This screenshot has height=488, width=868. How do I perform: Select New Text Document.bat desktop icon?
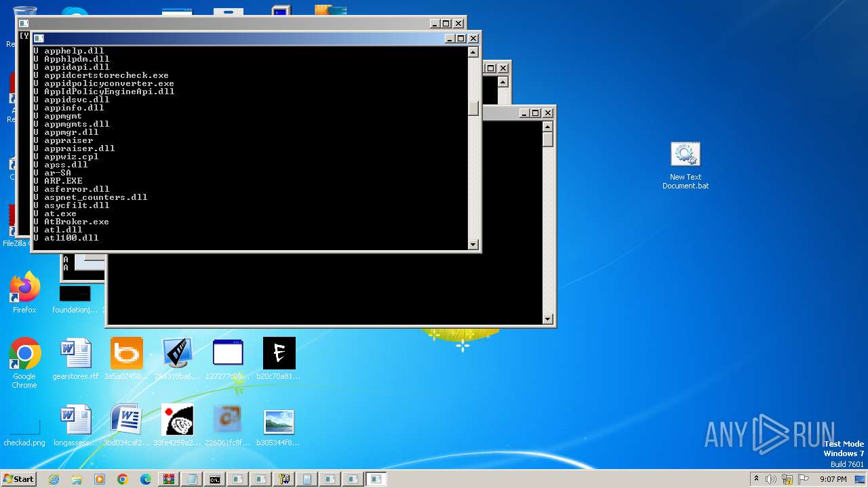(686, 165)
